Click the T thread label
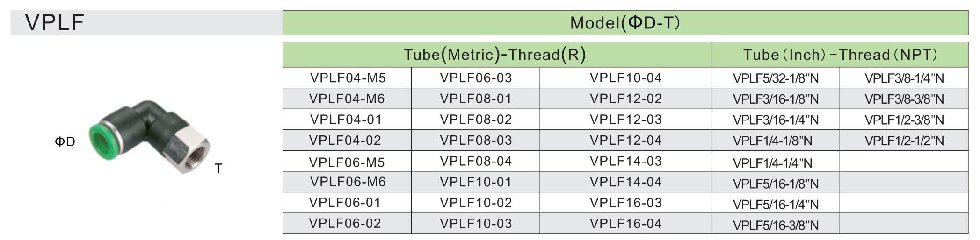Image resolution: width=980 pixels, height=240 pixels. (218, 169)
